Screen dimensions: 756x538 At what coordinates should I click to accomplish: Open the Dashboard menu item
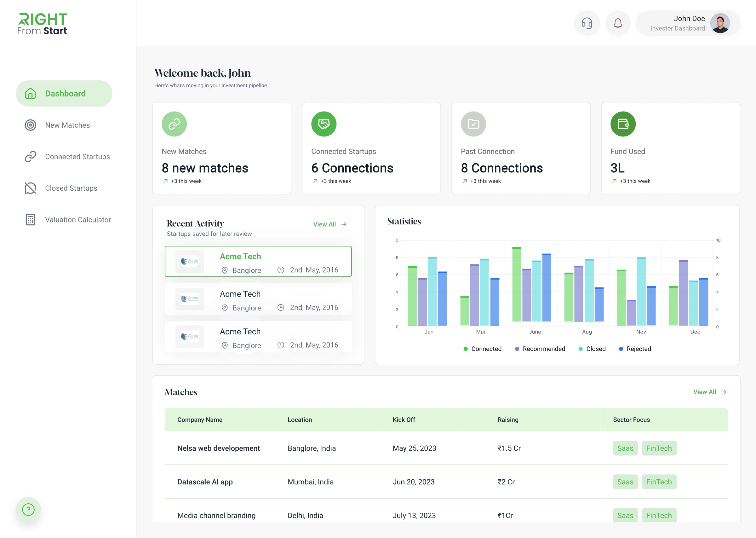(x=64, y=93)
